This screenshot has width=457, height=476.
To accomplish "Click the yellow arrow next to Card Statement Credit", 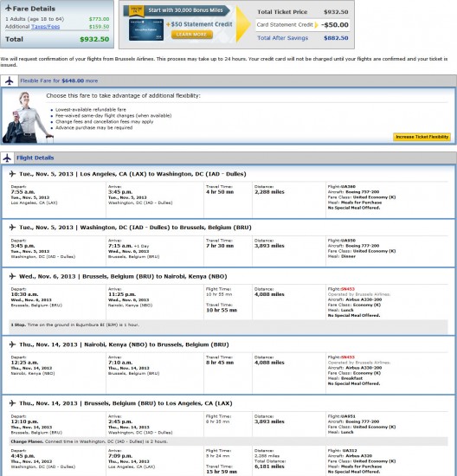I will pyautogui.click(x=317, y=25).
